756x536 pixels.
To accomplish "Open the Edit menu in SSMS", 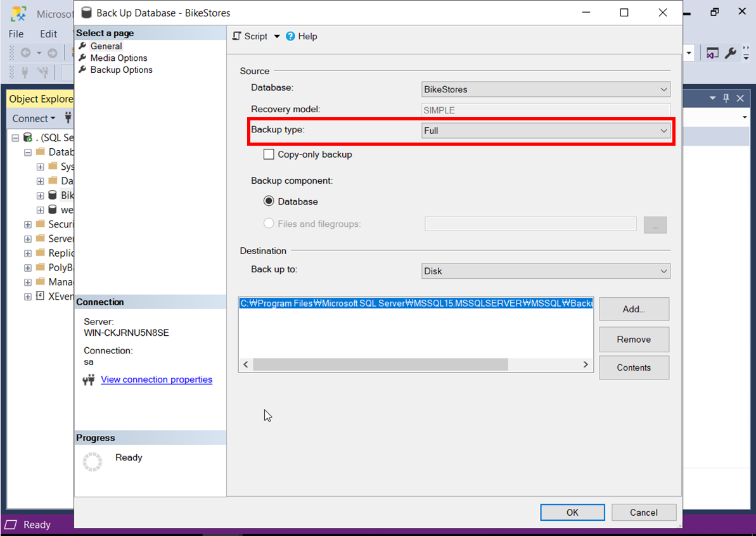I will point(48,34).
